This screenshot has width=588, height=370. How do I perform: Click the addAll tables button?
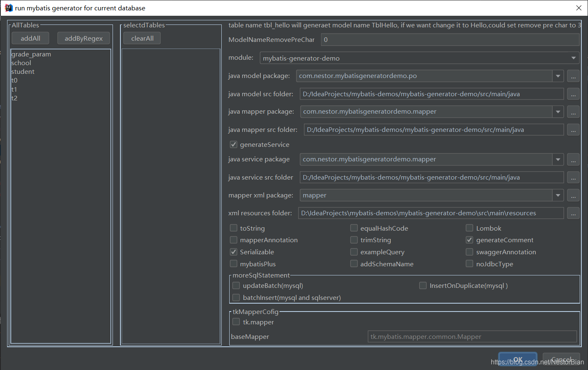(x=30, y=38)
